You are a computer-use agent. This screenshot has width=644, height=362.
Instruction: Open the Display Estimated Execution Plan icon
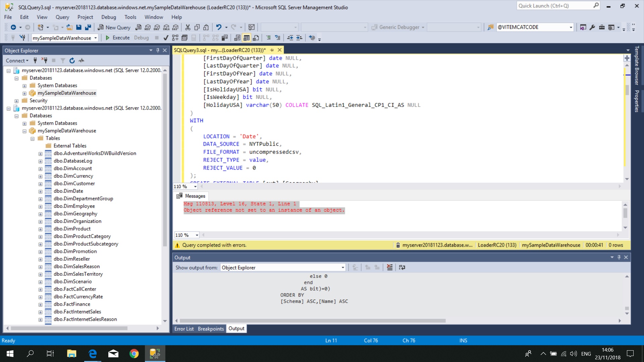tap(175, 38)
